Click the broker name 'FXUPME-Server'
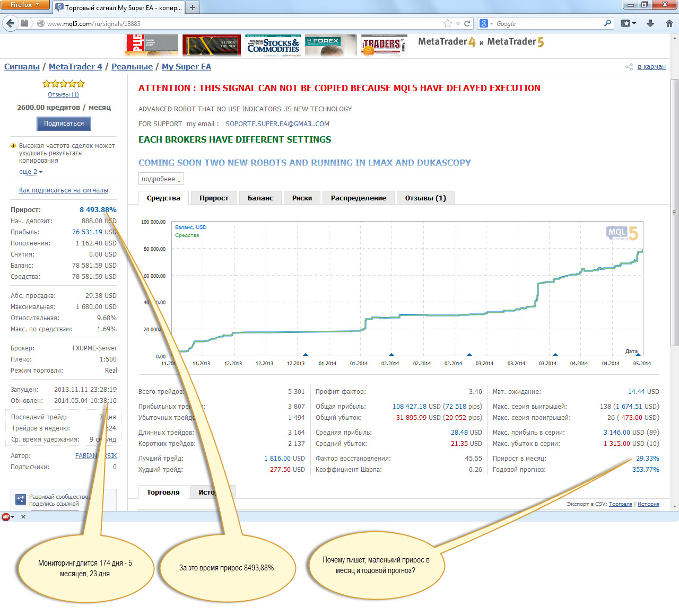This screenshot has height=616, width=679. 94,348
